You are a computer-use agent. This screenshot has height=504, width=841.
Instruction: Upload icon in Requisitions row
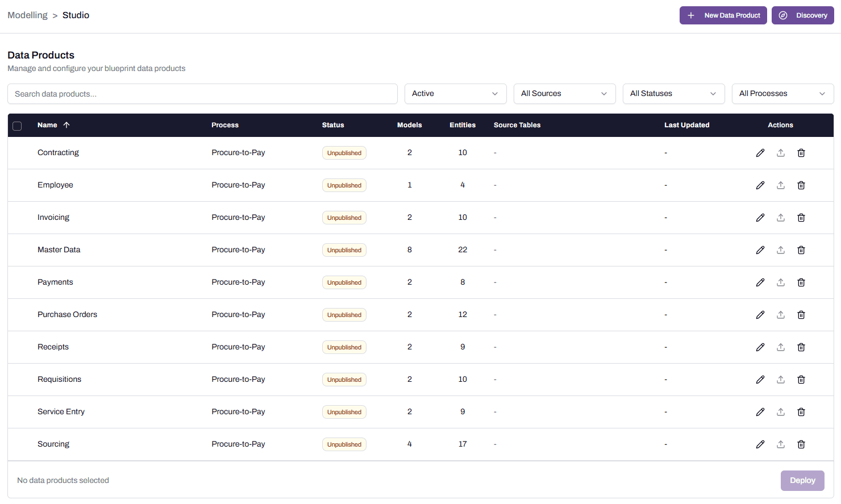pos(781,380)
